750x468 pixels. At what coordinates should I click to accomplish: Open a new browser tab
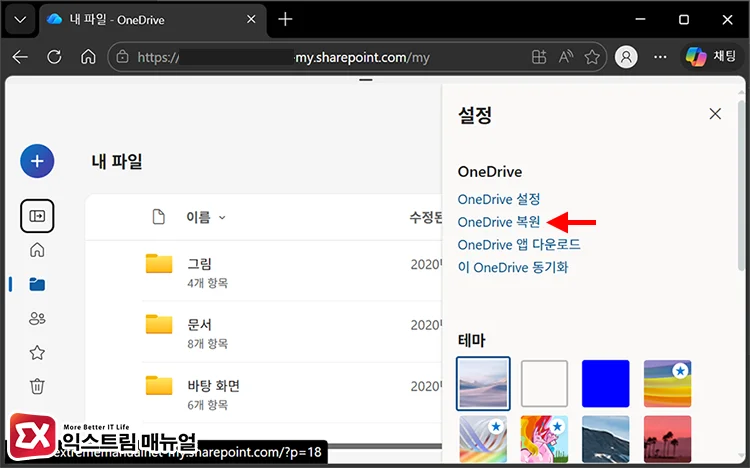[x=285, y=19]
